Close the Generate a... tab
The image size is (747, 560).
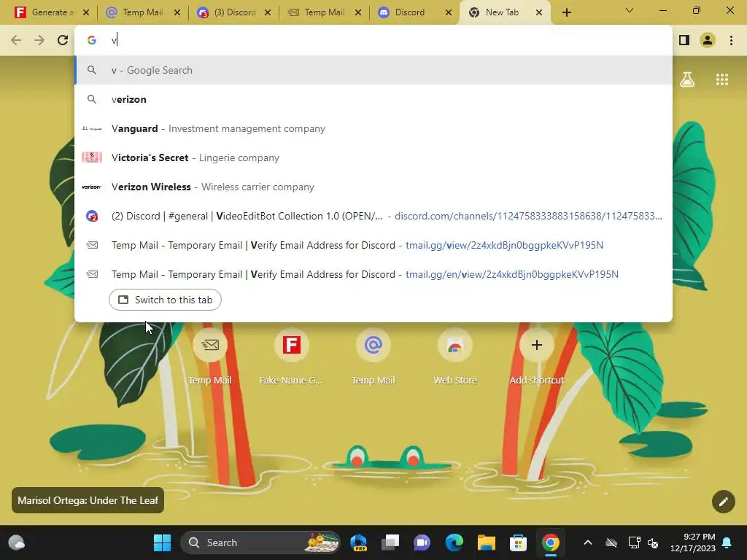click(x=86, y=12)
